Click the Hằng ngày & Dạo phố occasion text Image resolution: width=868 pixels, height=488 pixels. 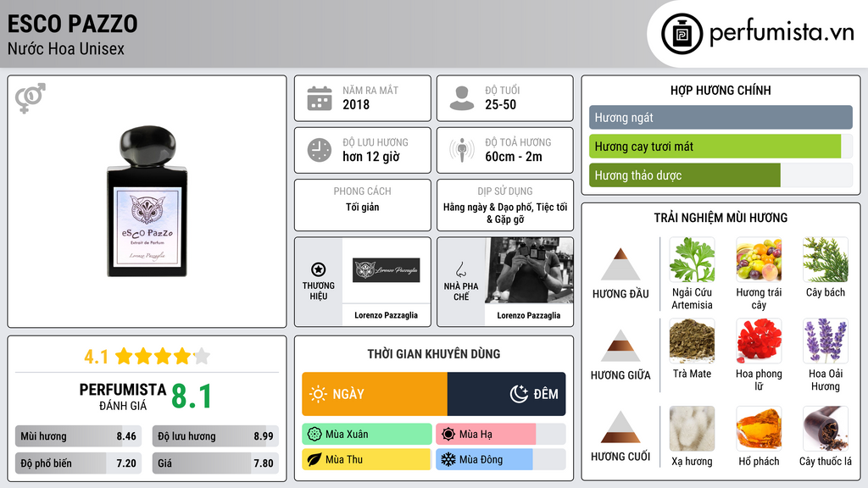(505, 213)
